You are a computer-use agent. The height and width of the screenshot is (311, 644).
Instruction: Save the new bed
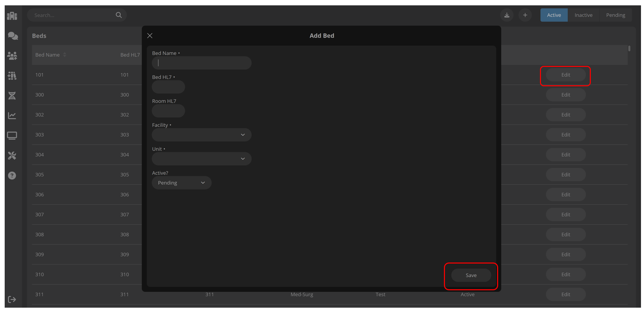pyautogui.click(x=471, y=275)
